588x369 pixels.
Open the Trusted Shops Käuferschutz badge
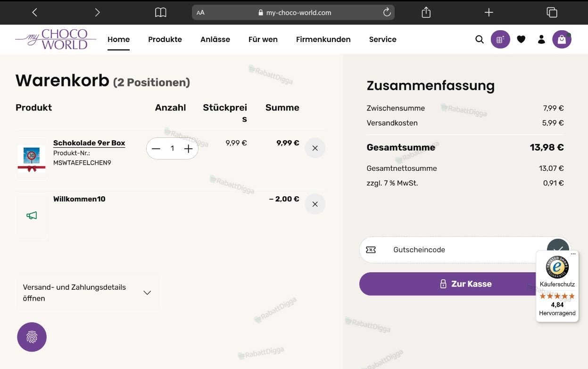[557, 286]
